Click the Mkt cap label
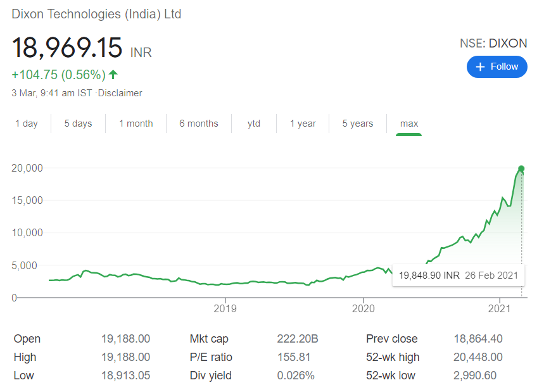This screenshot has height=392, width=544. point(209,339)
